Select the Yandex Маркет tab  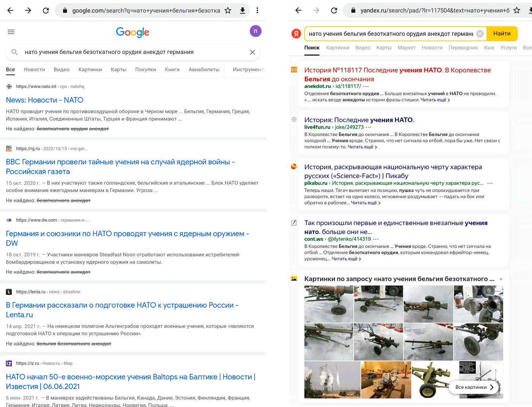click(x=407, y=48)
